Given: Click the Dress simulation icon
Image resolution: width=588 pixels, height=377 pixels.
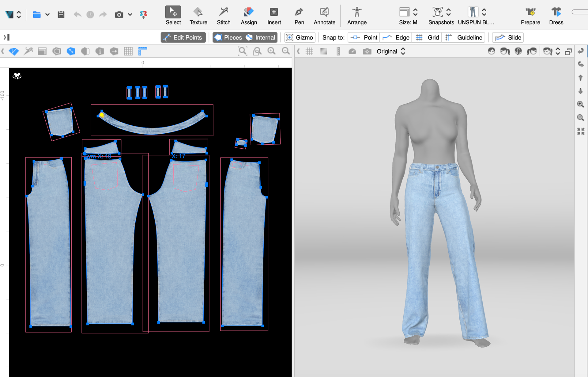Looking at the screenshot, I should point(556,12).
